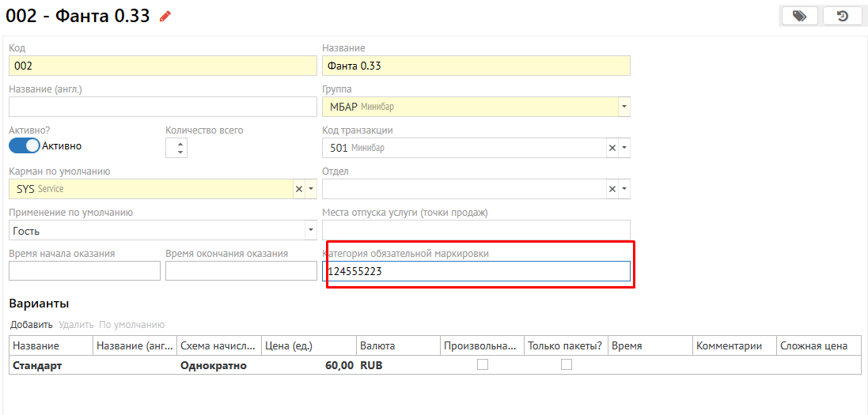
Task: Sort by Название (анг... column header
Action: 135,346
